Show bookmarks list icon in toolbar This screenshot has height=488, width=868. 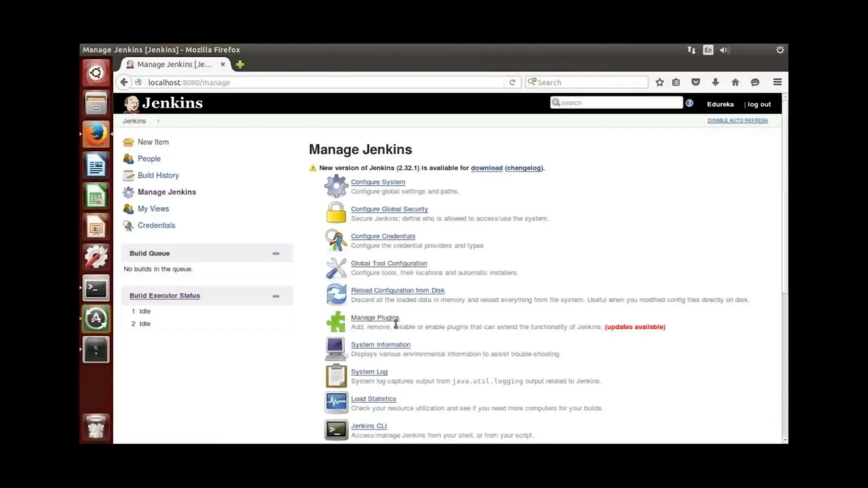pos(676,82)
